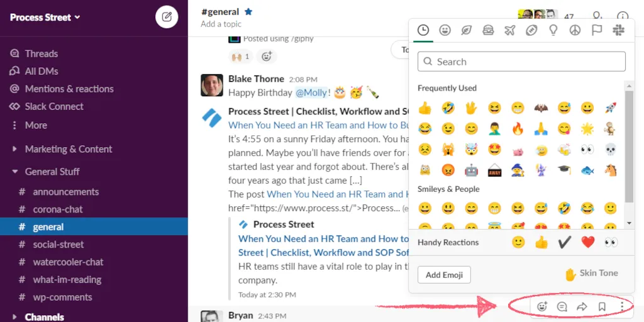The image size is (644, 322).
Task: Select the Travel & Places airplane tab
Action: pos(509,30)
